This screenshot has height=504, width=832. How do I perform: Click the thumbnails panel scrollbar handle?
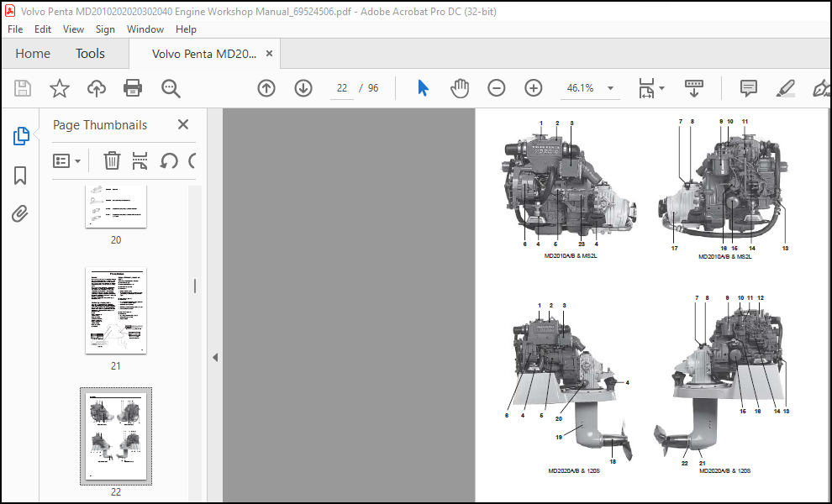195,286
